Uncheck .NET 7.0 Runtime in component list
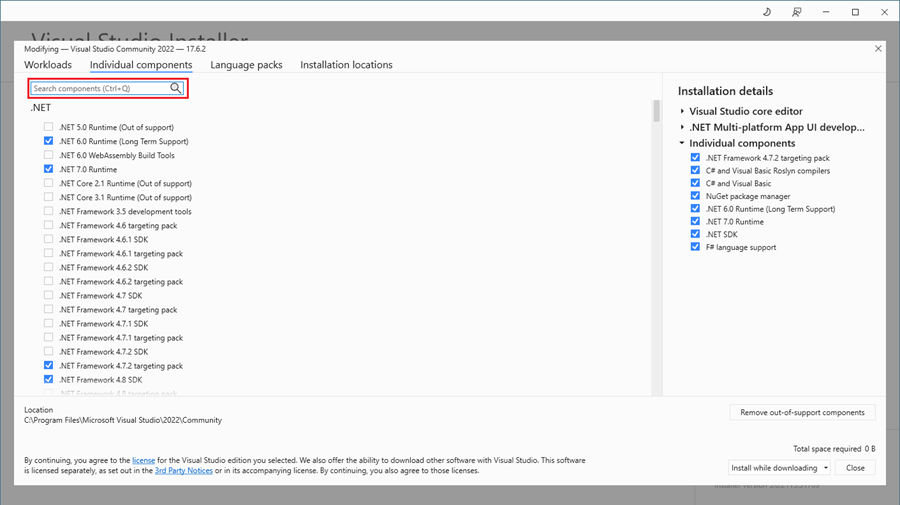 48,169
